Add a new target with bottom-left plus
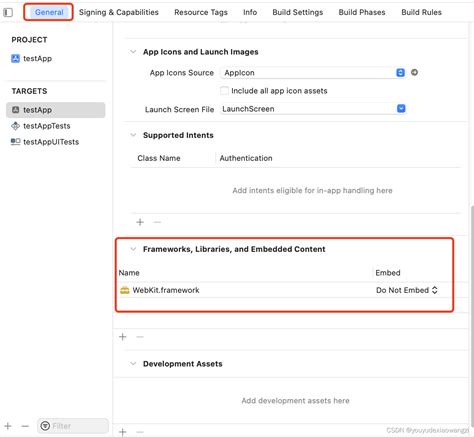The image size is (474, 437). tap(8, 426)
